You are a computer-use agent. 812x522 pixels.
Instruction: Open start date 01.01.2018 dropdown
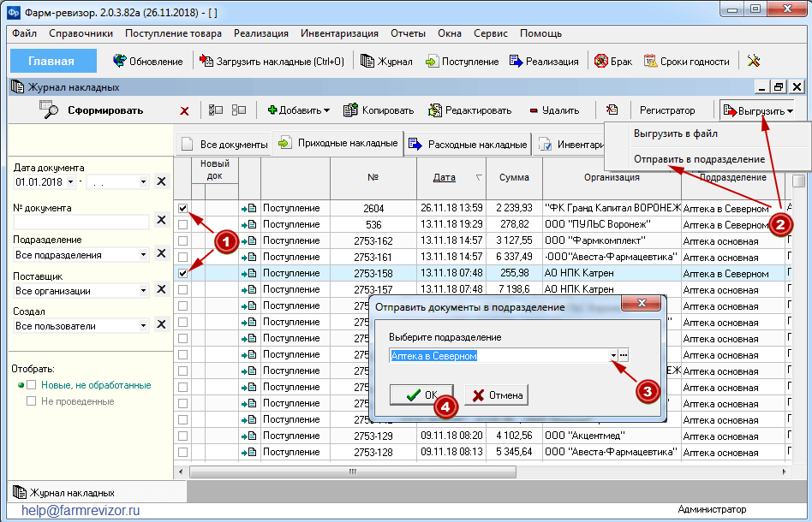click(70, 182)
